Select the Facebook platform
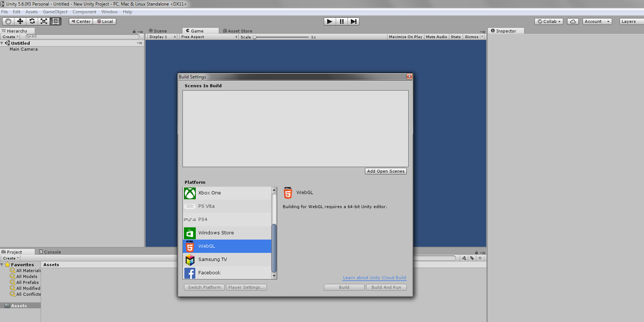Screen dimensions: 644x322 coord(227,273)
